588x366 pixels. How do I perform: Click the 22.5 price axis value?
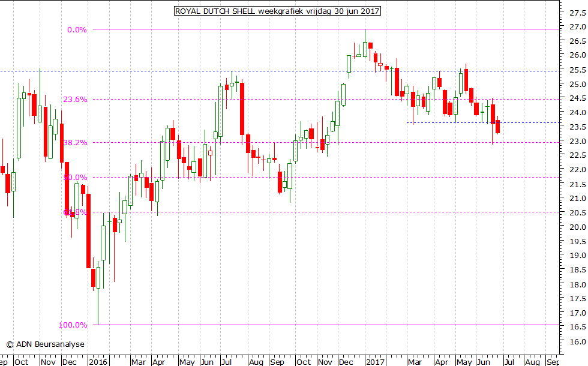577,155
